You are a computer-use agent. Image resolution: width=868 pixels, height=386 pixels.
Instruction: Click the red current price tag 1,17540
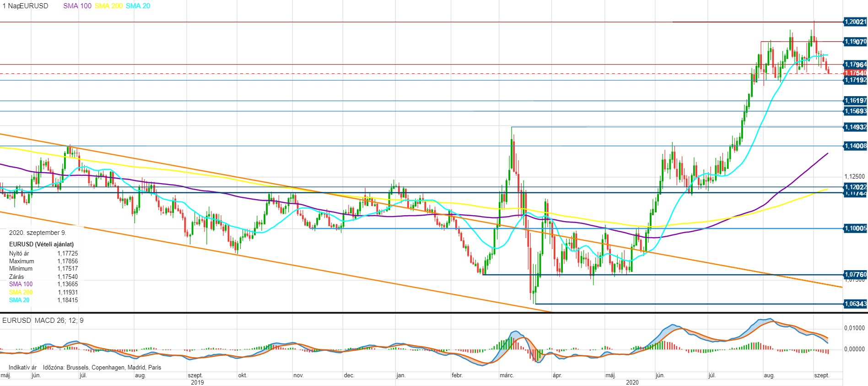pyautogui.click(x=855, y=73)
